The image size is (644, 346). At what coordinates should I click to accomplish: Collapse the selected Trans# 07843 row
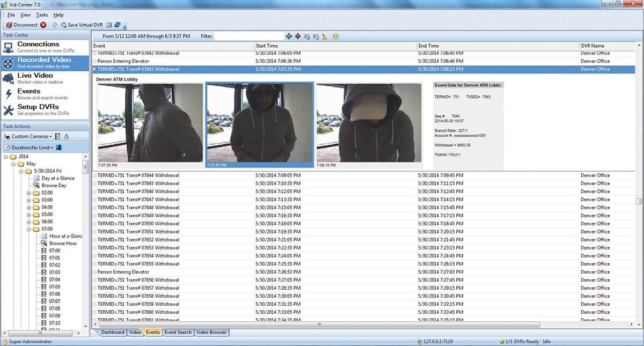click(95, 69)
